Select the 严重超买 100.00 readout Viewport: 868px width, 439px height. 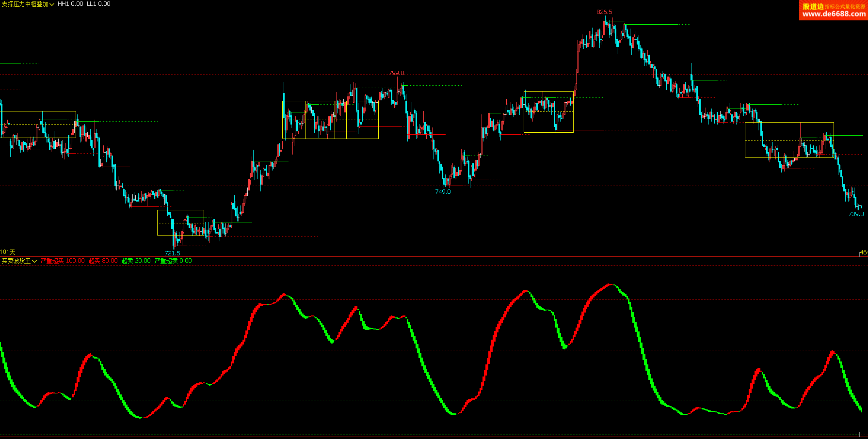[x=63, y=261]
